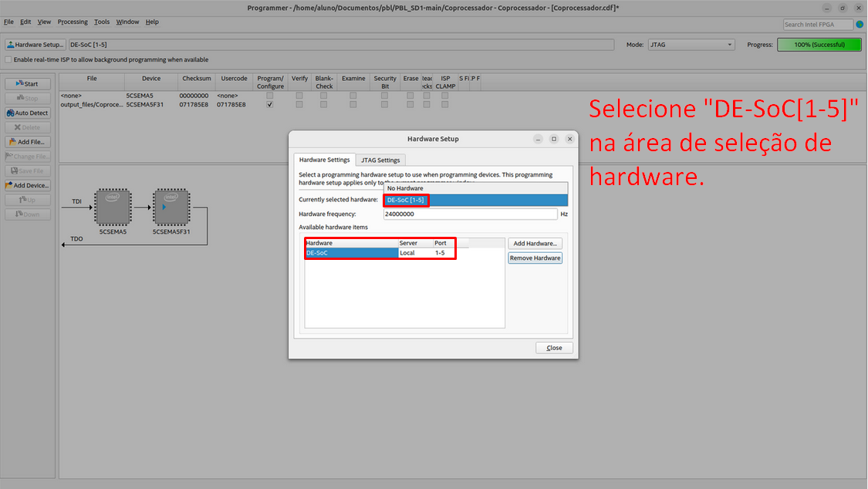868x489 pixels.
Task: Click the Intel globe icon by search
Action: click(x=860, y=25)
